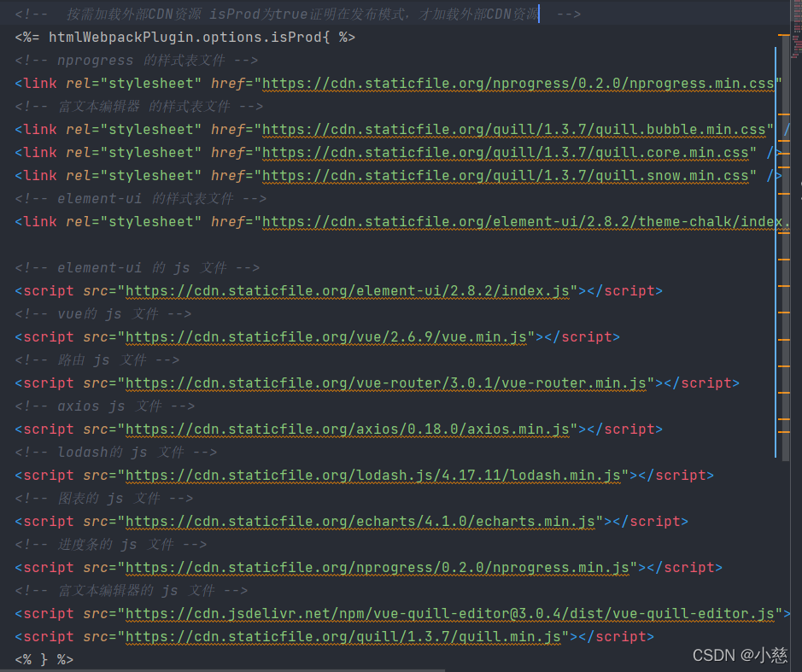The height and width of the screenshot is (672, 802).
Task: Click the comment '富文本编辑器 的样式表文件'
Action: 138,107
